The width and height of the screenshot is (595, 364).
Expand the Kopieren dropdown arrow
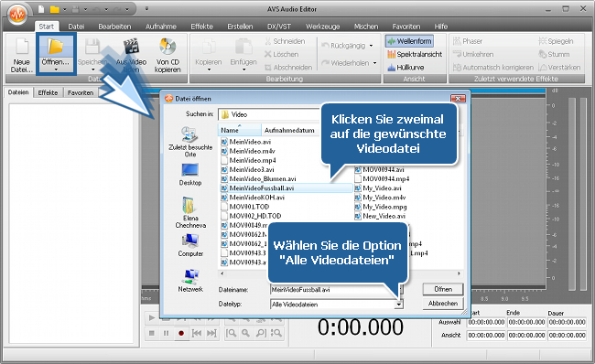tap(209, 70)
